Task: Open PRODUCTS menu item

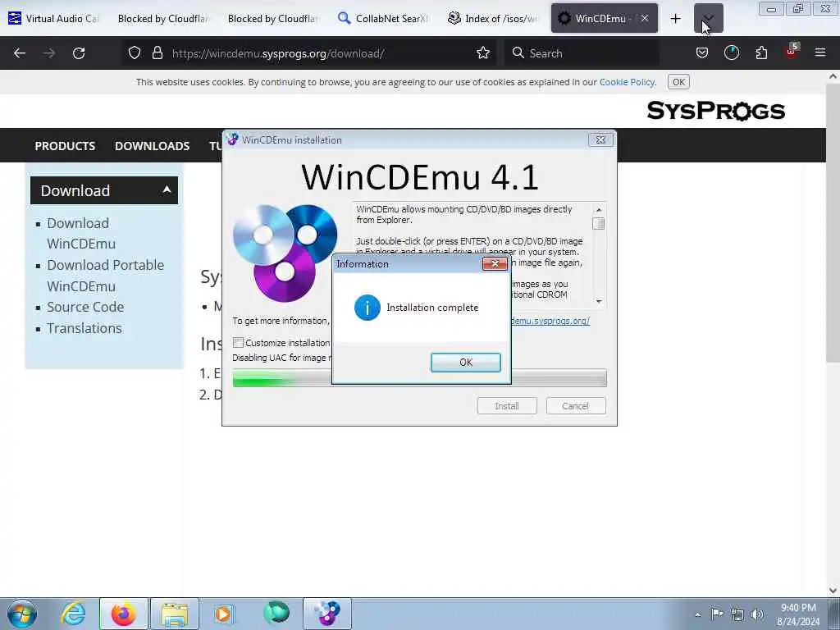Action: (65, 146)
